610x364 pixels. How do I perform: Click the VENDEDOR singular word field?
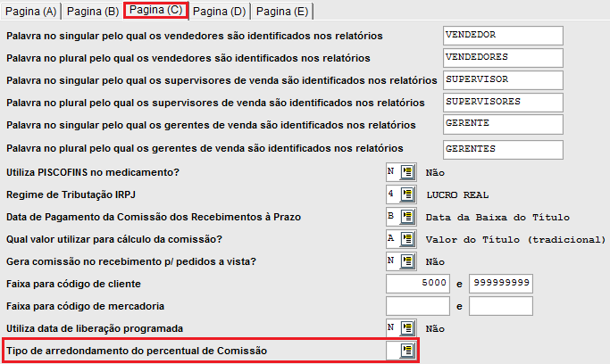[x=503, y=36]
